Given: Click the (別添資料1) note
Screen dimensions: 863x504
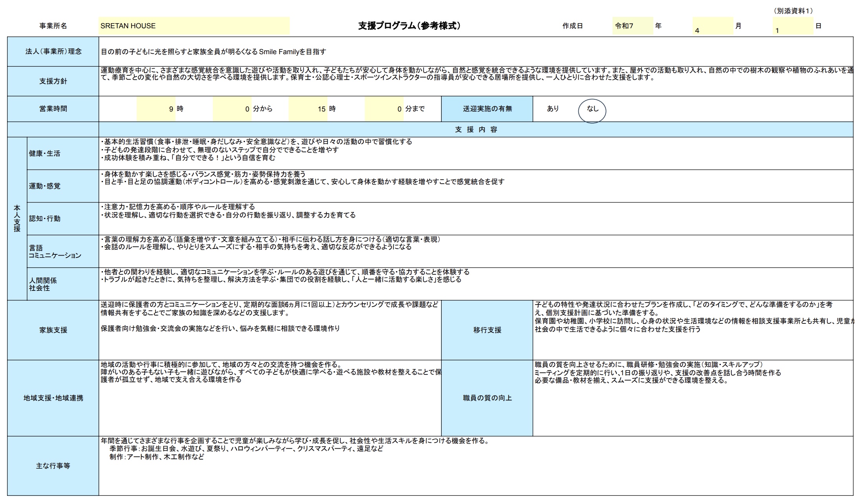Looking at the screenshot, I should (x=793, y=11).
